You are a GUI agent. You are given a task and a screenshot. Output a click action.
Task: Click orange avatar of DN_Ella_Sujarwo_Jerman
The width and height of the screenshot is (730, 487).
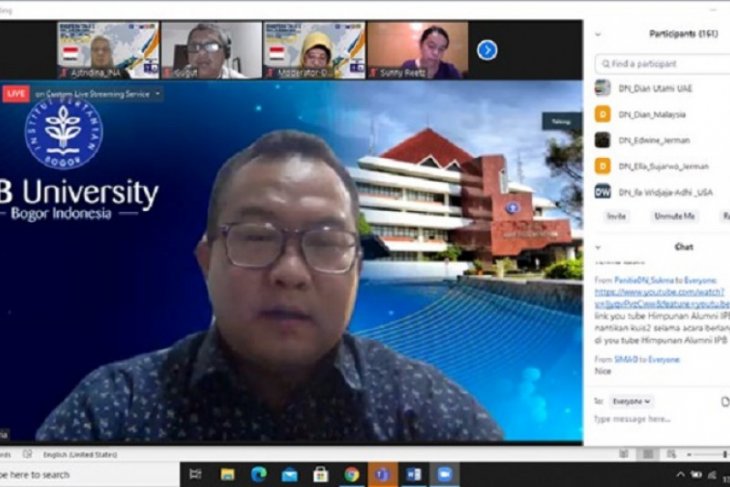coord(602,166)
